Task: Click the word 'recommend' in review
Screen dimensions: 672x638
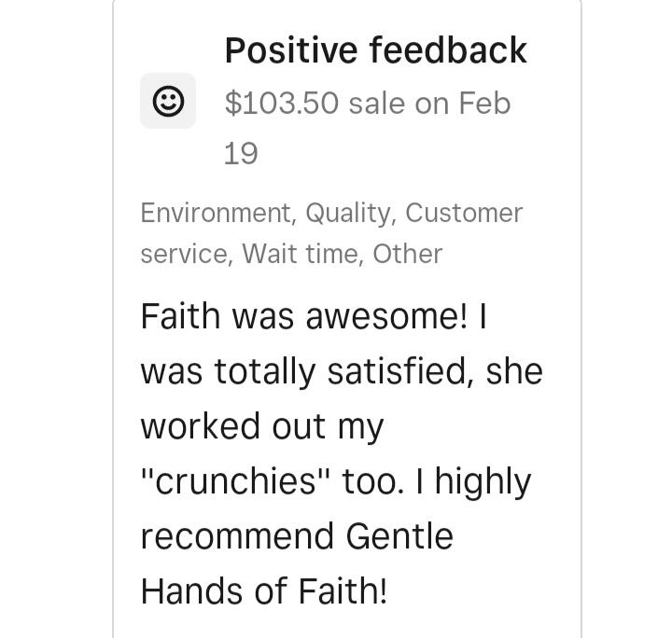Action: 237,536
